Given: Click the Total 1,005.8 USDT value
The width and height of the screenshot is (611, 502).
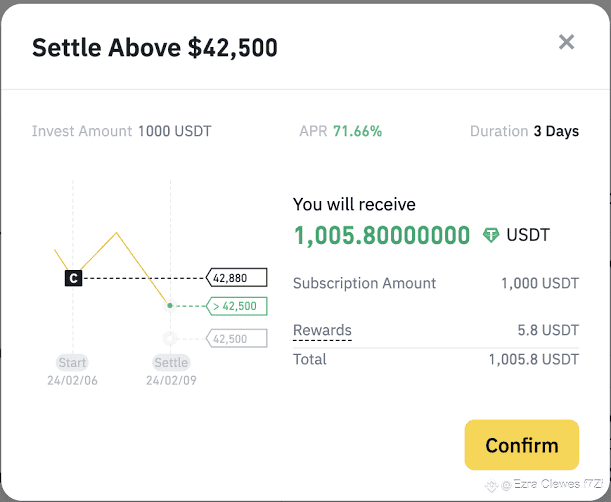Looking at the screenshot, I should (533, 359).
